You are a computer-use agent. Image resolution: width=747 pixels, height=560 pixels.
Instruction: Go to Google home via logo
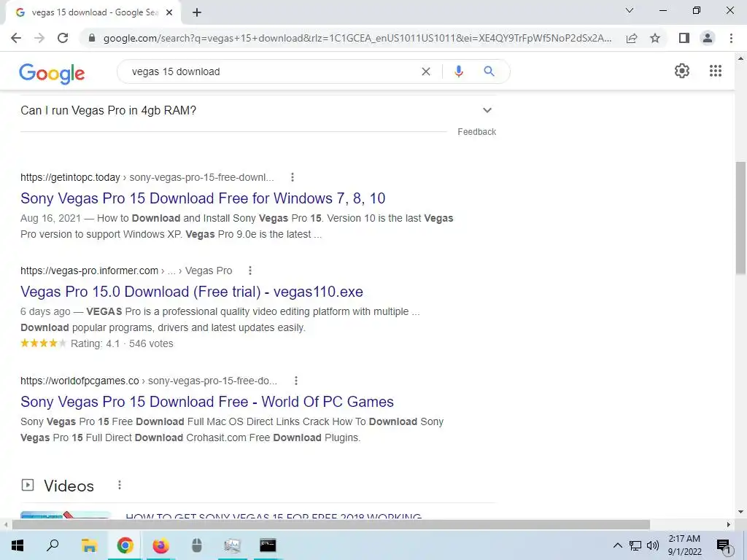(52, 74)
